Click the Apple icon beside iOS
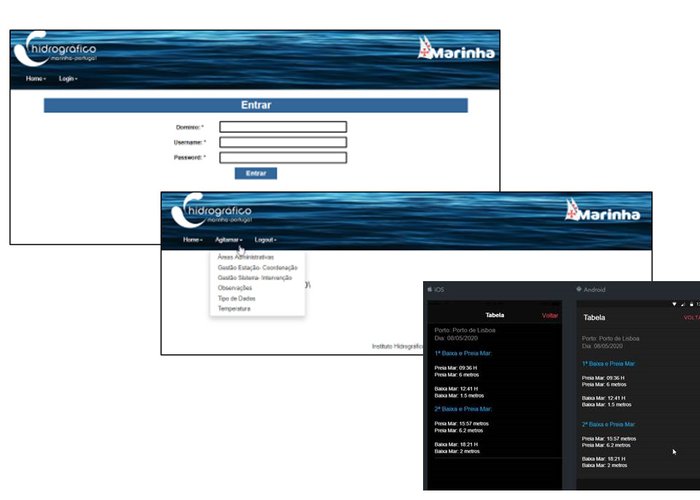700x500 pixels. (x=430, y=290)
